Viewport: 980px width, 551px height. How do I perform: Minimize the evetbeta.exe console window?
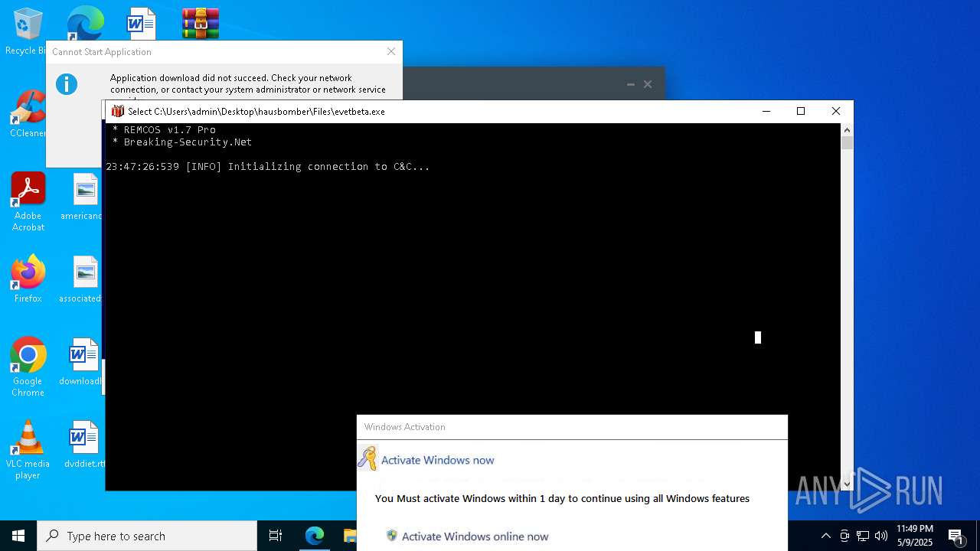766,111
